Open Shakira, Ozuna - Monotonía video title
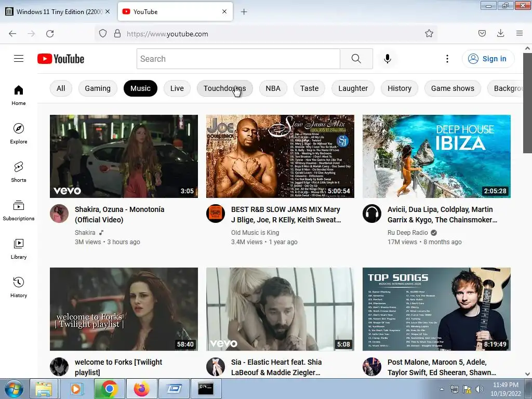 click(119, 215)
